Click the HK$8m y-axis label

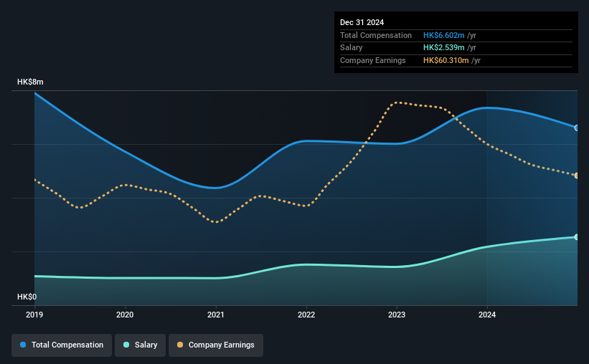pyautogui.click(x=30, y=82)
